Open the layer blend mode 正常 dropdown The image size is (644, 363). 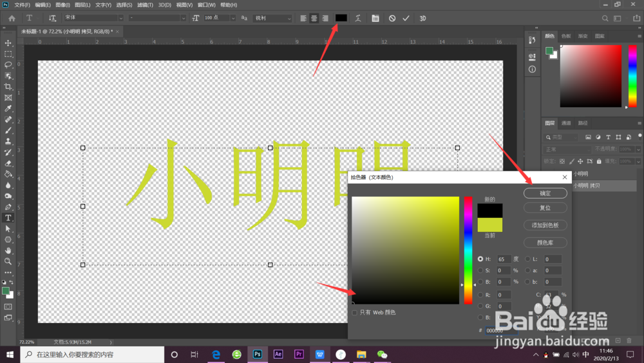(x=567, y=149)
